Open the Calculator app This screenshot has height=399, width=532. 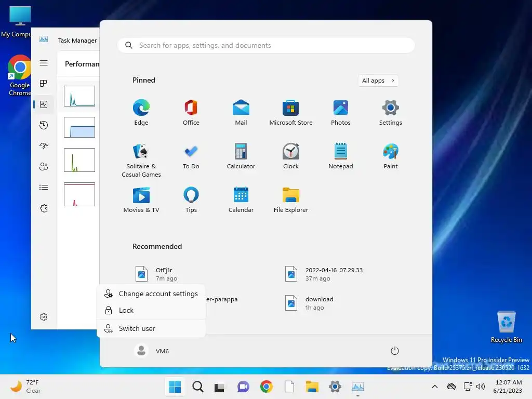pyautogui.click(x=241, y=156)
